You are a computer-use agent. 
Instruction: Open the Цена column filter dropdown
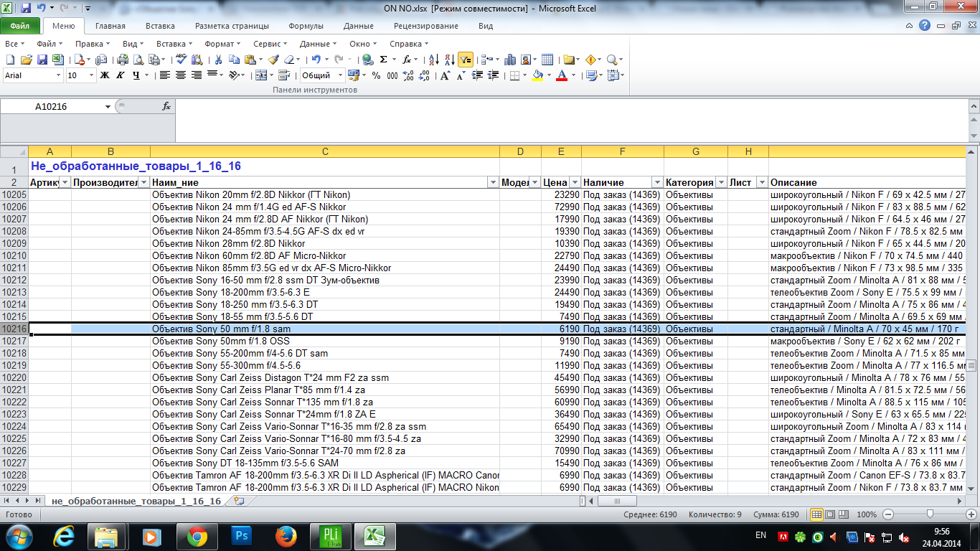click(575, 183)
